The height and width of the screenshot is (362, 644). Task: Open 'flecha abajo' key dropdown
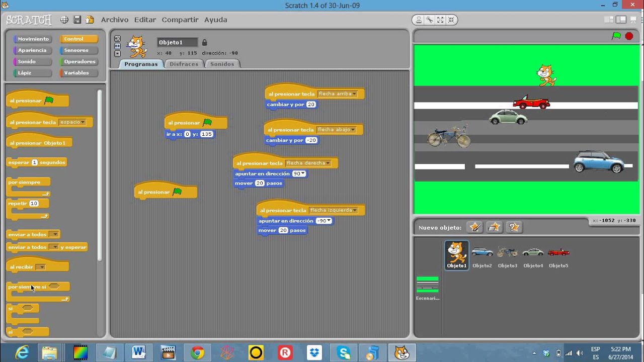click(x=336, y=130)
